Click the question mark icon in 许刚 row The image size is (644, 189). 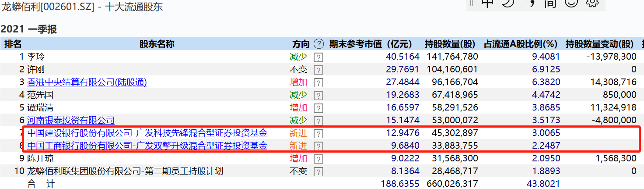(318, 70)
